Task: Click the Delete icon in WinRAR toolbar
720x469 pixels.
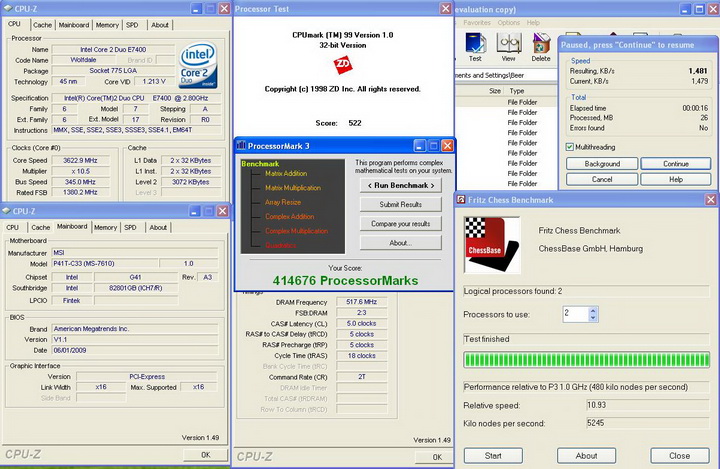Action: [541, 44]
